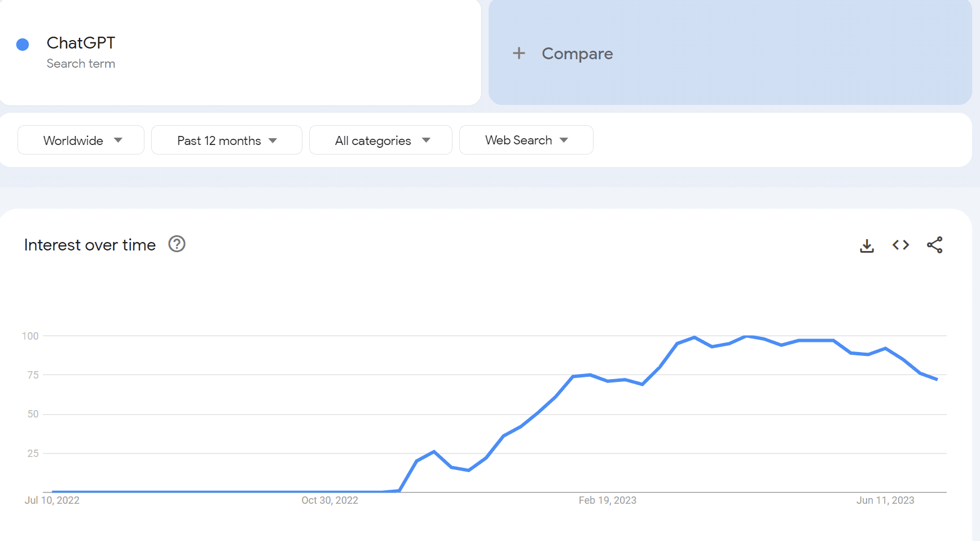Viewport: 980px width, 541px height.
Task: Open the Interest over time help icon
Action: (x=177, y=244)
